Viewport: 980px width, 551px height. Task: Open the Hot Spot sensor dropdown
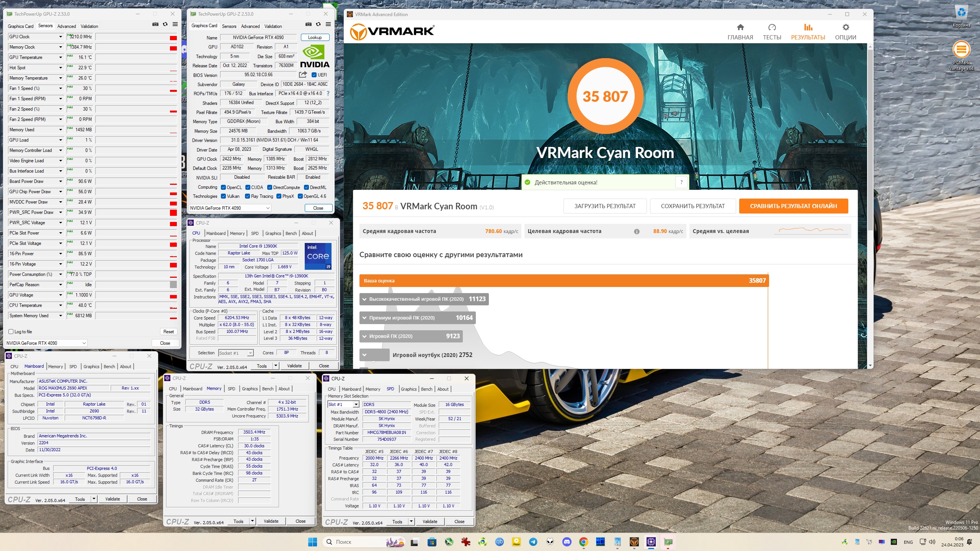pyautogui.click(x=60, y=68)
